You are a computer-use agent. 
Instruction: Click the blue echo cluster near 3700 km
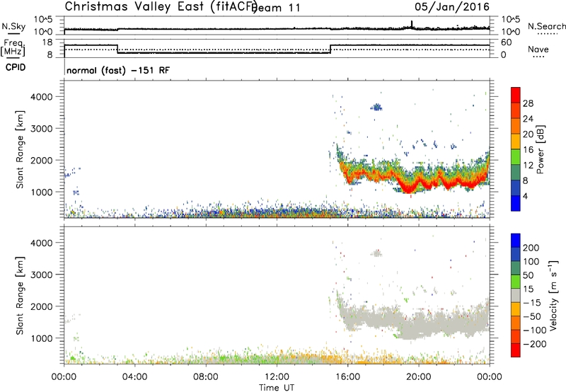[376, 107]
